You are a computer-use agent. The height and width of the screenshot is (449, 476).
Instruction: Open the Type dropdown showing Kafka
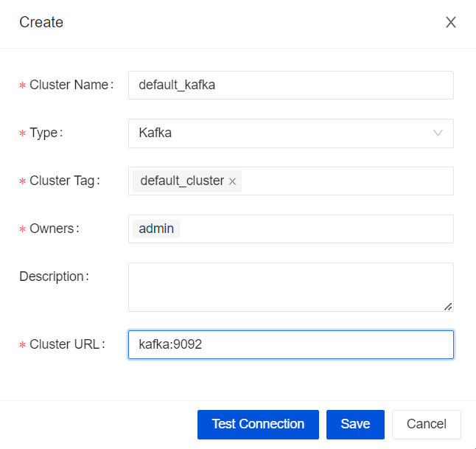click(280, 133)
